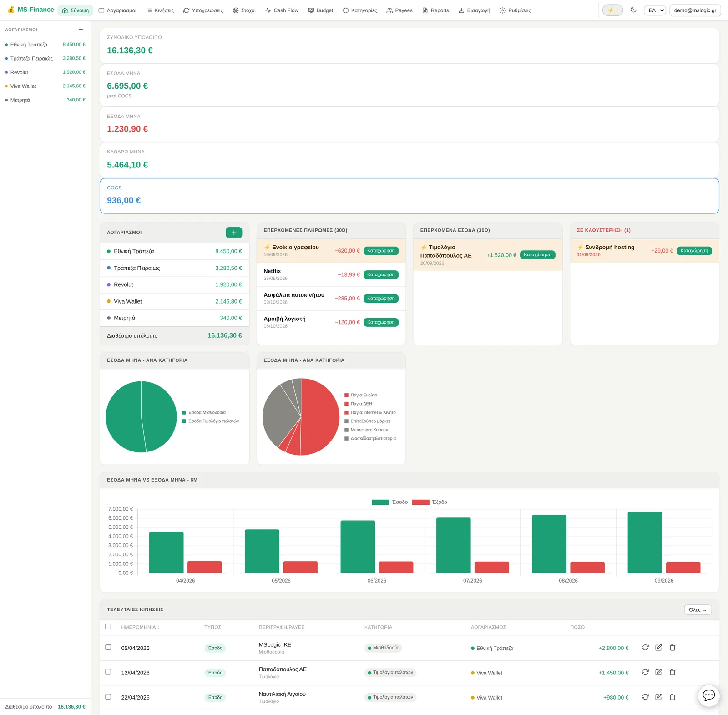Screen dimensions: 728x715
Task: Open Ρυθμίσεις settings tab
Action: [x=515, y=10]
